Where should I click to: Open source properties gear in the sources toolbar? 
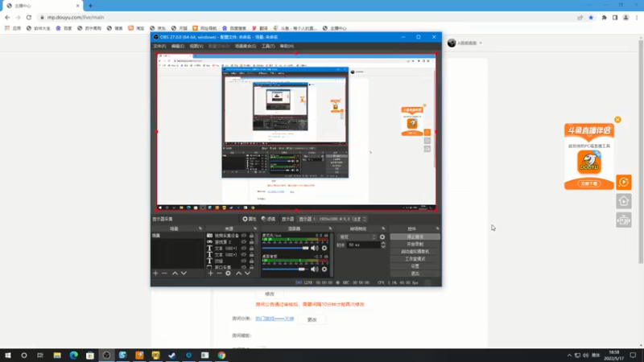[x=228, y=274]
